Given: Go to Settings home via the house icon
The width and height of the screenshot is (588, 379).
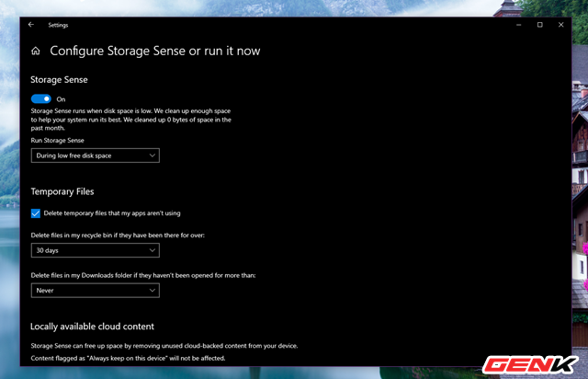Looking at the screenshot, I should click(x=36, y=52).
